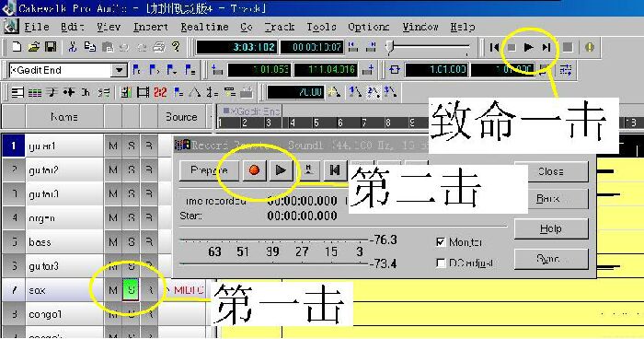644x339 pixels.
Task: Click the red Record button in dialog
Action: [254, 169]
